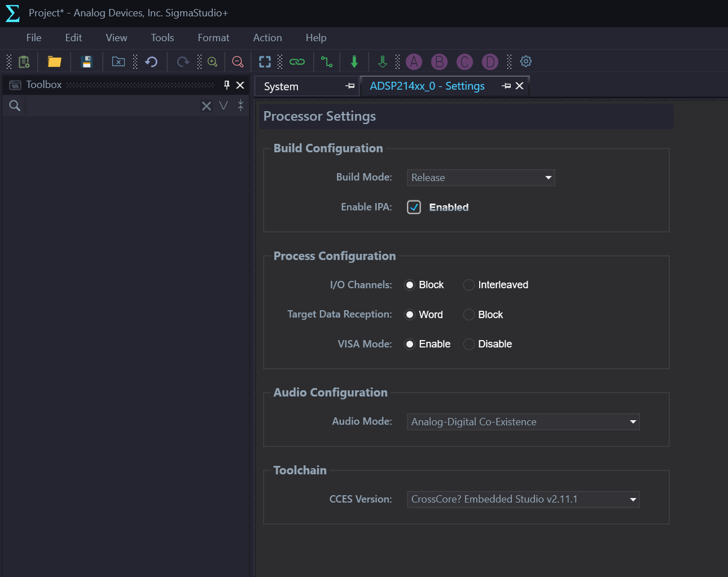Open the Audio Mode dropdown

coord(523,422)
